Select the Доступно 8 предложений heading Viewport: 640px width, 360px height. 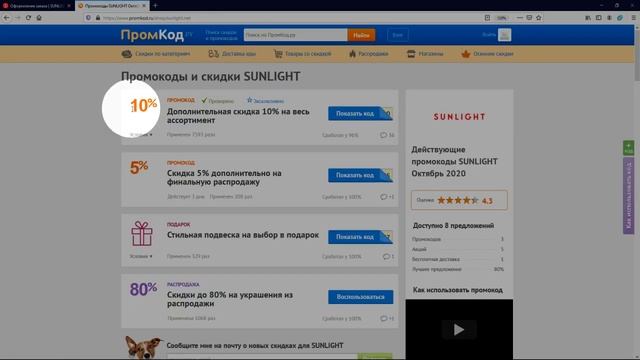coord(453,225)
